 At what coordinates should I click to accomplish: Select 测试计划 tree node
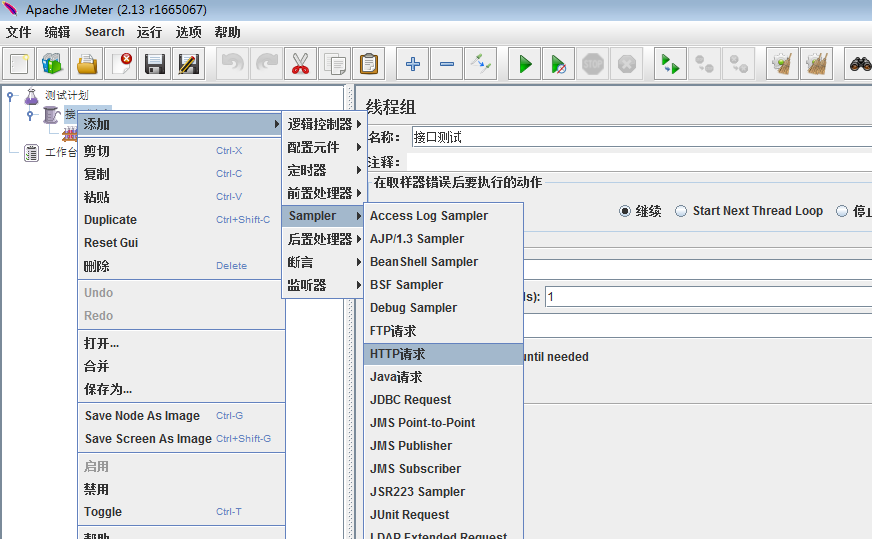point(66,95)
